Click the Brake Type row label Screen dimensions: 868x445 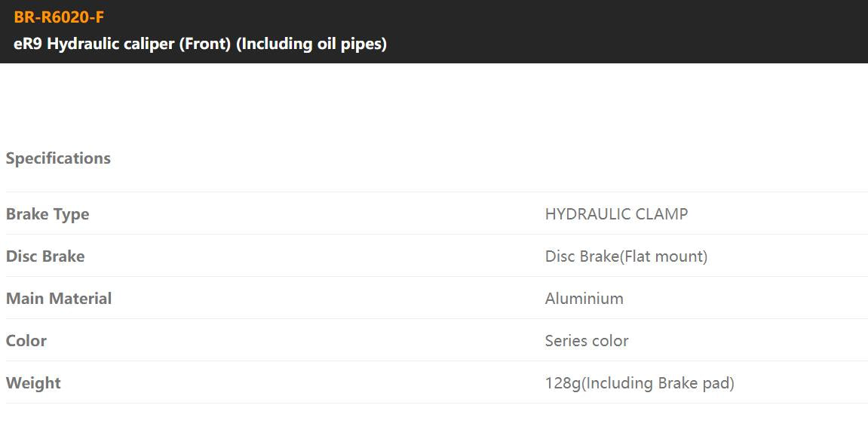pos(48,214)
